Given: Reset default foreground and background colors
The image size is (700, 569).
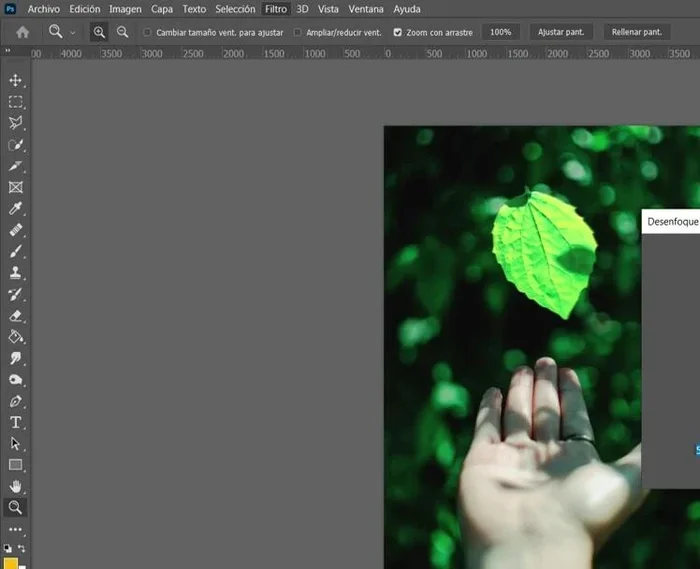Looking at the screenshot, I should [x=8, y=548].
